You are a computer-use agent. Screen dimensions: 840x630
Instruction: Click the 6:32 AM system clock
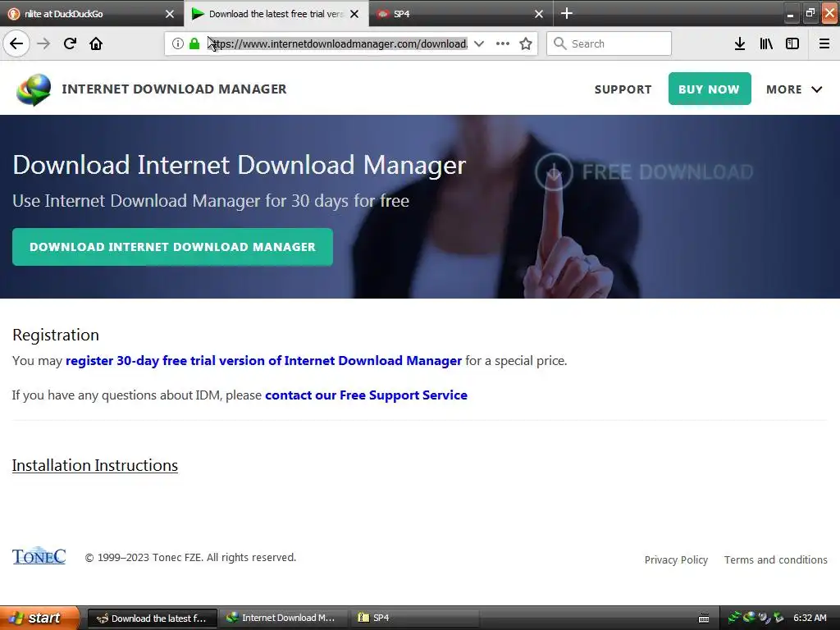coord(810,618)
